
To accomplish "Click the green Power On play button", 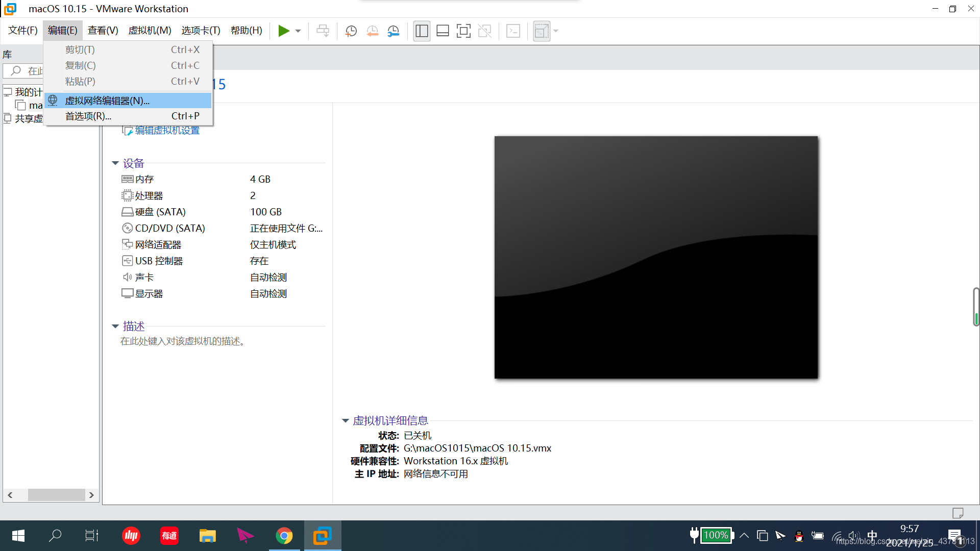I will [x=284, y=31].
